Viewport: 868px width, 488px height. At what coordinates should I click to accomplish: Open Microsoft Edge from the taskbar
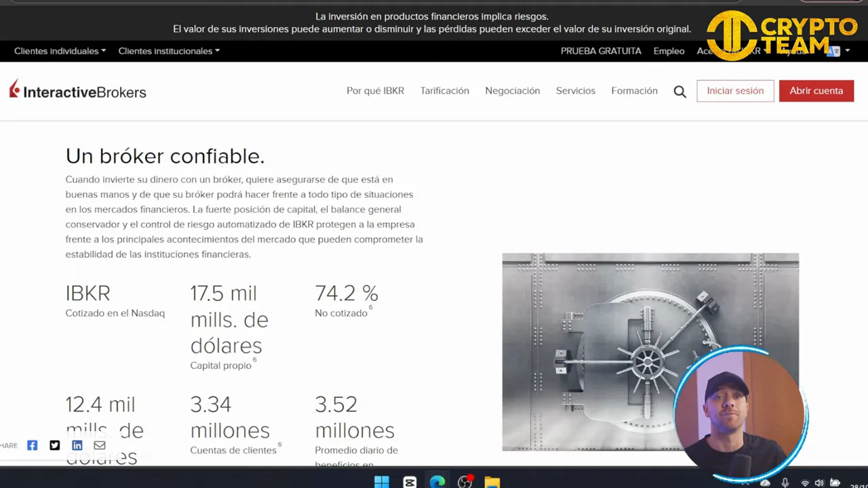437,482
